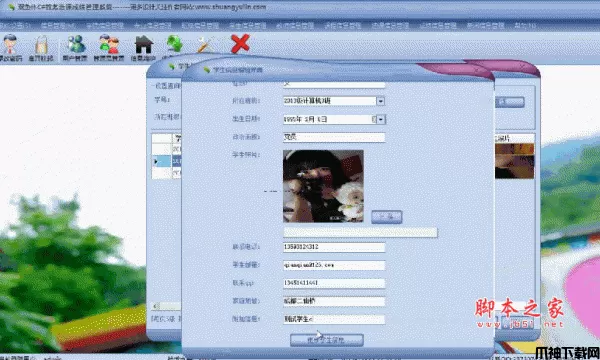This screenshot has height=360, width=600.
Task: Click the student email field
Action: [334, 265]
